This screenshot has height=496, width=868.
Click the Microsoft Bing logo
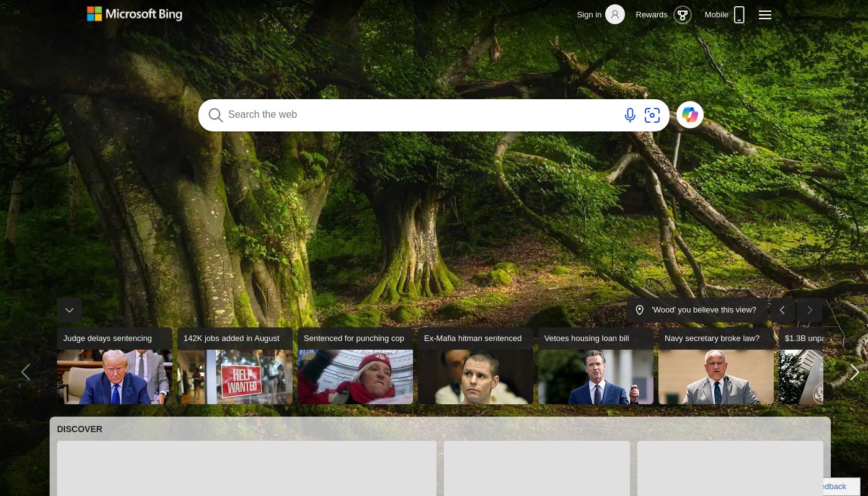pos(135,14)
